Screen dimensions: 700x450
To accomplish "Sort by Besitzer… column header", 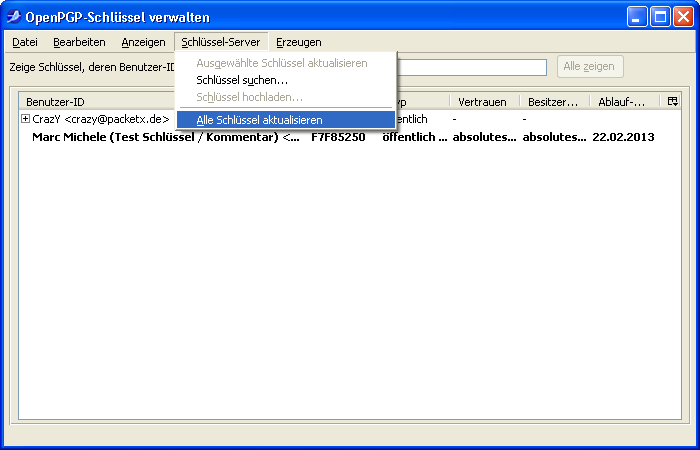I will (555, 102).
